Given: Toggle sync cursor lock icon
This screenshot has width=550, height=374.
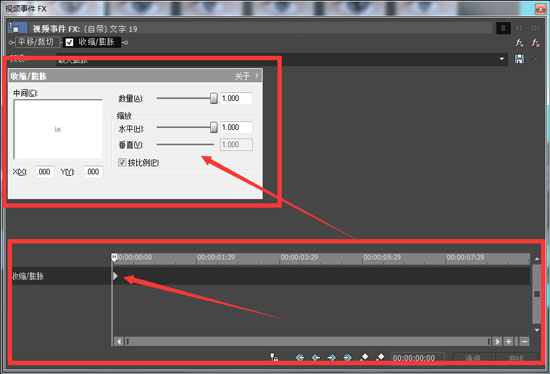Looking at the screenshot, I should click(274, 357).
